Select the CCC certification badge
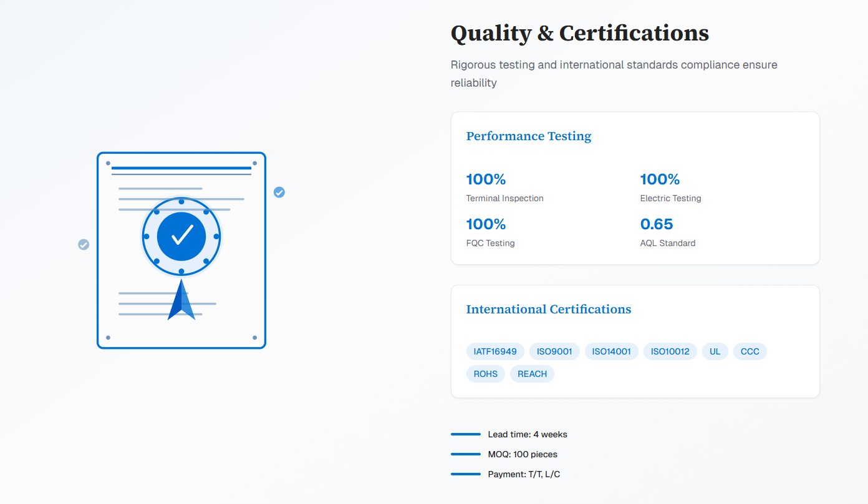 pos(750,351)
